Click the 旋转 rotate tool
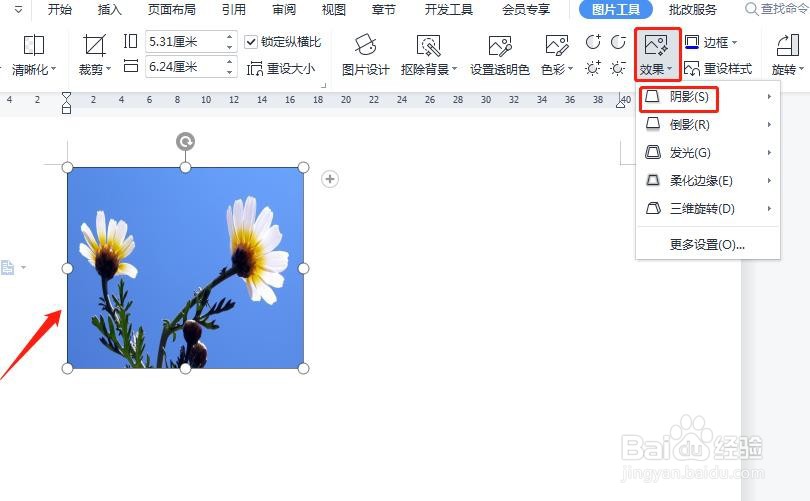Screen dimensions: 810x501 (x=788, y=54)
